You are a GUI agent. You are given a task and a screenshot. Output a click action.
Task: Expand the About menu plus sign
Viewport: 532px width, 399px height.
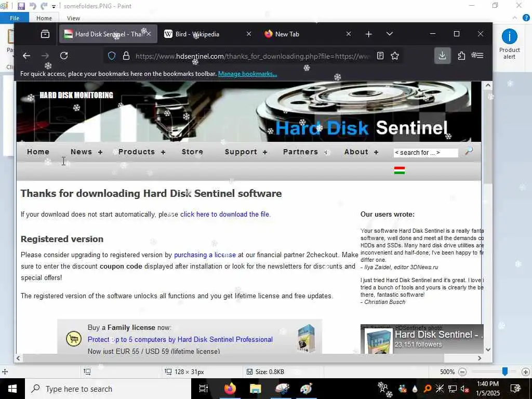(376, 152)
